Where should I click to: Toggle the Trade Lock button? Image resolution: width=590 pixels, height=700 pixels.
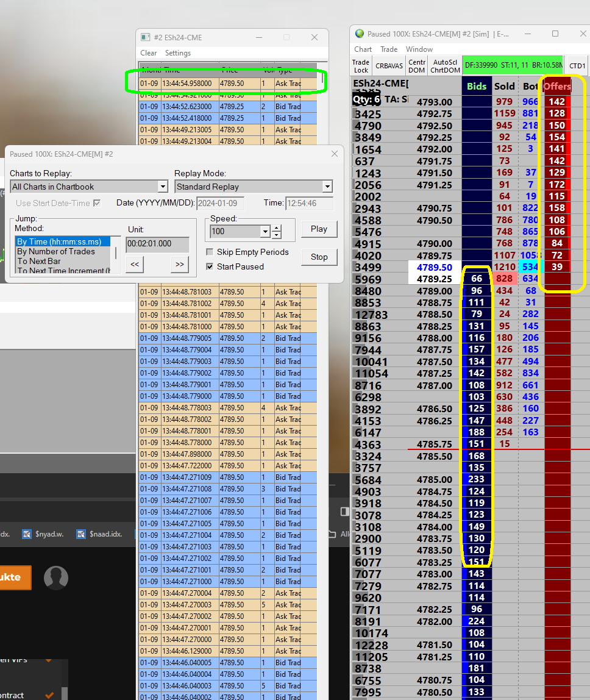click(x=361, y=66)
